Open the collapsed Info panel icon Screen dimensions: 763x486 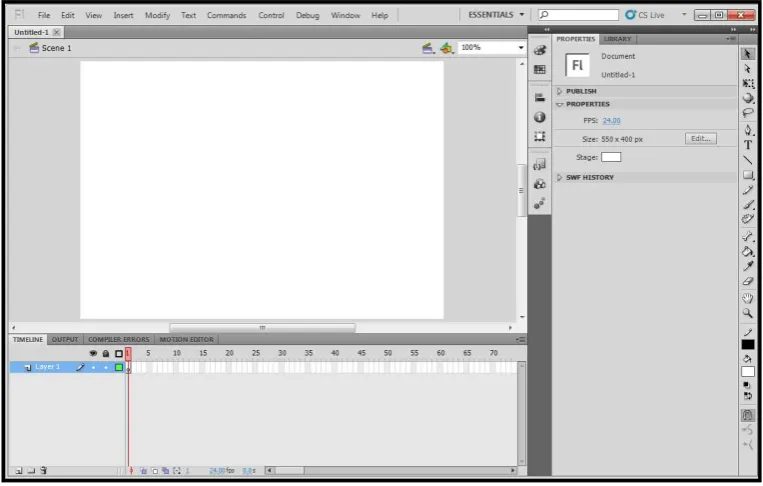pos(540,117)
